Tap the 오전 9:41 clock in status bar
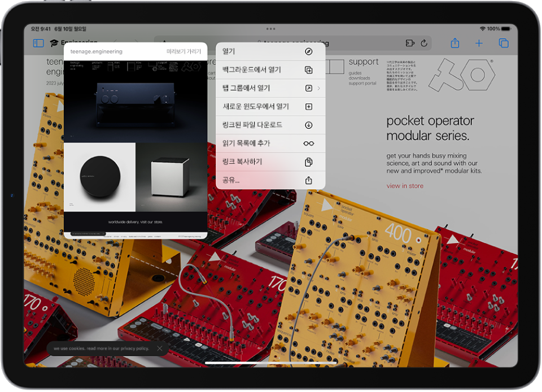Image resolution: width=542 pixels, height=392 pixels. point(41,29)
